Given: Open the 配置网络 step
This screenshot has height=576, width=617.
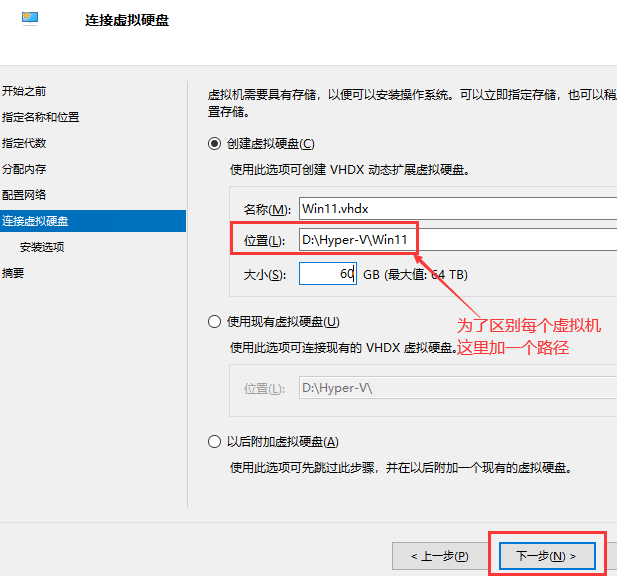Looking at the screenshot, I should pyautogui.click(x=24, y=195).
